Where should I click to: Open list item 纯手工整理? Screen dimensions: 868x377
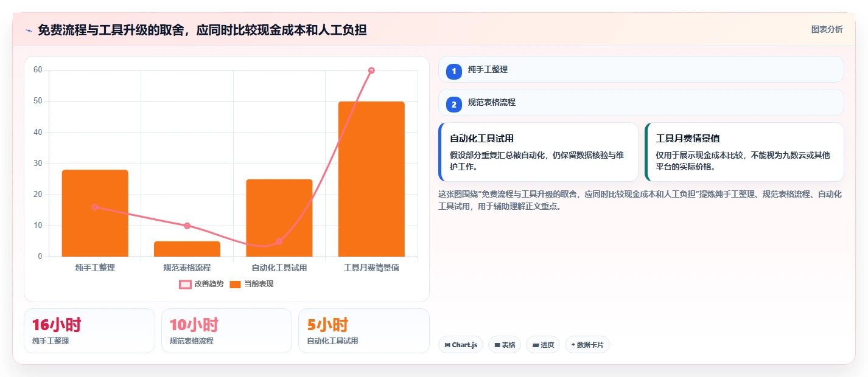click(641, 69)
